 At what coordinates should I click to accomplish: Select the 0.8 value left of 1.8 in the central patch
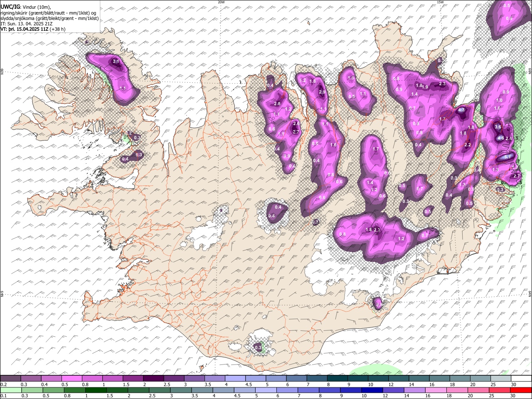pos(342,234)
